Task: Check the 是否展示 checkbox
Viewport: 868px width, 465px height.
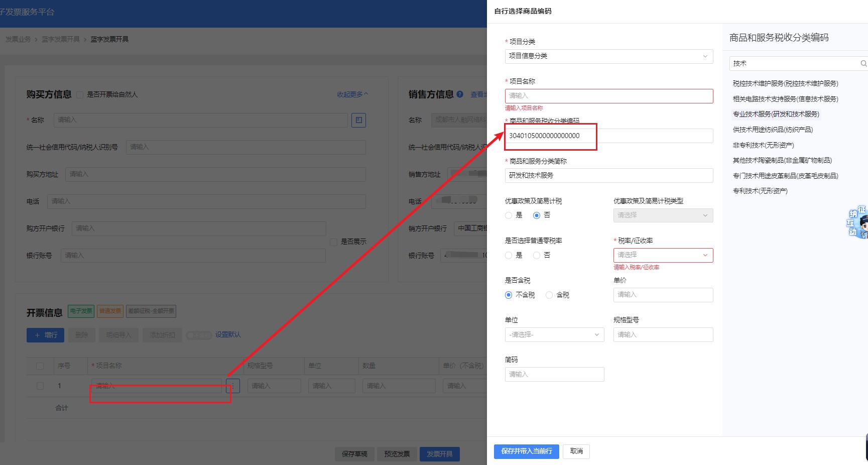Action: pyautogui.click(x=333, y=242)
